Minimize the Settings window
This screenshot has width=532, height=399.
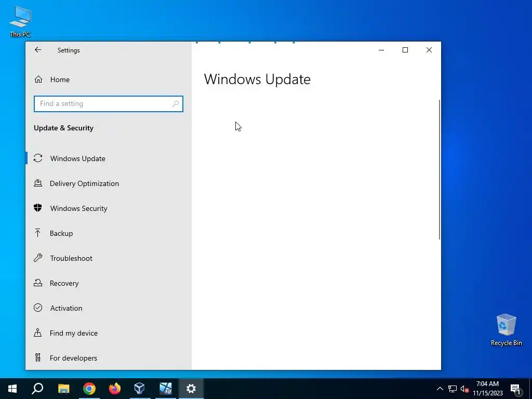(381, 50)
